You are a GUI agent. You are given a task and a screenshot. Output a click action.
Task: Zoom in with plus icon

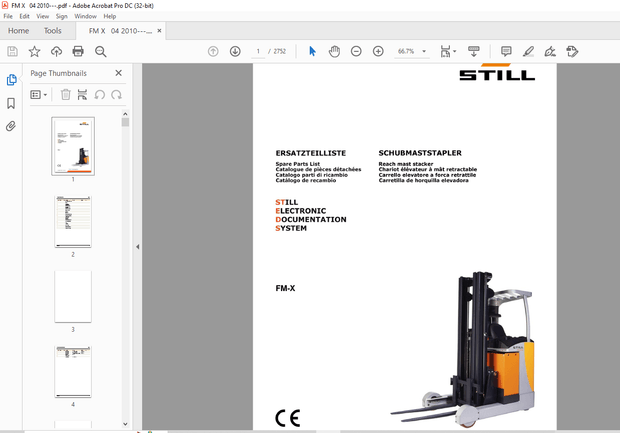pyautogui.click(x=378, y=51)
